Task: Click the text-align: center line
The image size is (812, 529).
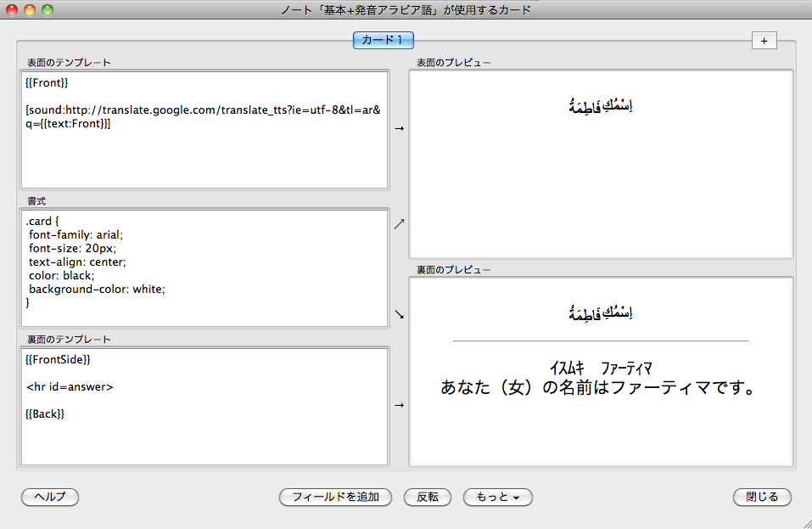Action: pos(77,262)
